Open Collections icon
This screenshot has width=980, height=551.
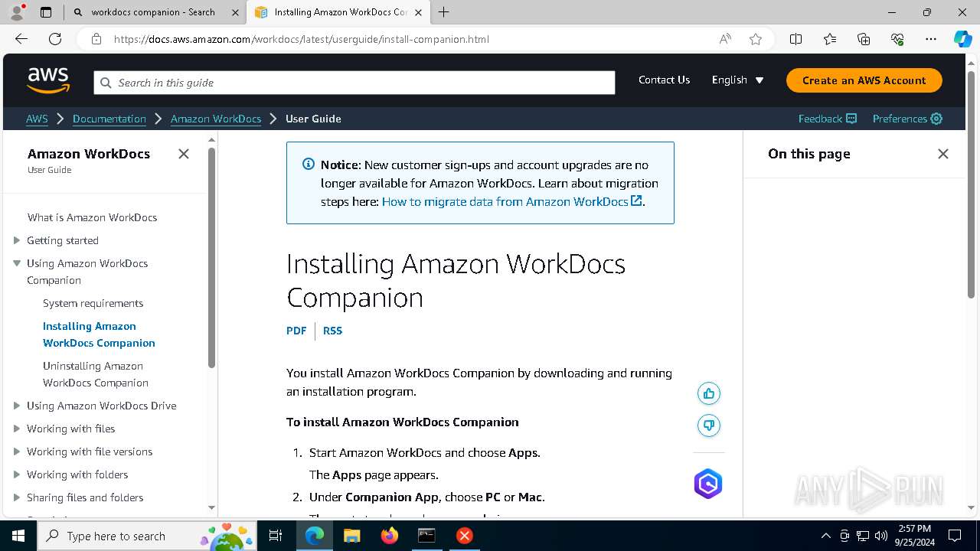pos(864,39)
